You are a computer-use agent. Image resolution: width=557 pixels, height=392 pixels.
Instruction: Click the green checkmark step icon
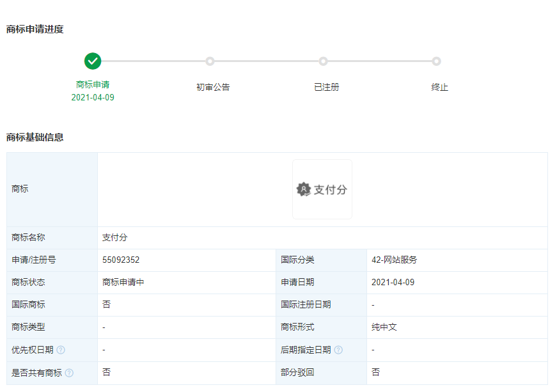[93, 61]
